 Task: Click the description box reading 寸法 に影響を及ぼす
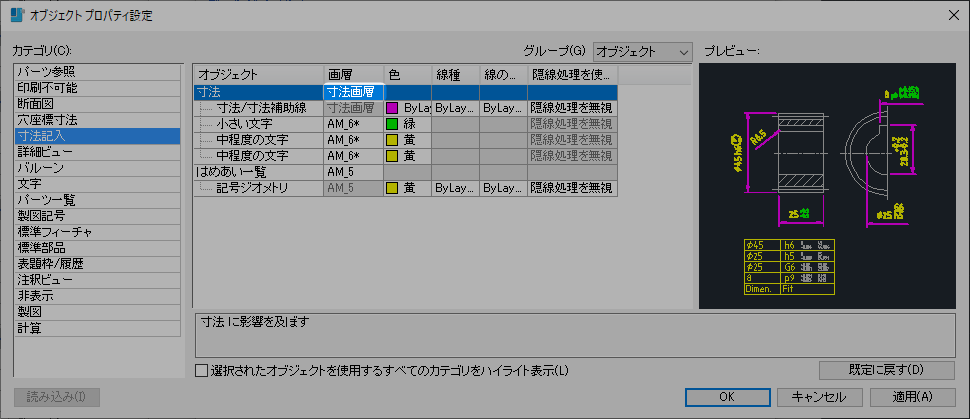[x=575, y=335]
